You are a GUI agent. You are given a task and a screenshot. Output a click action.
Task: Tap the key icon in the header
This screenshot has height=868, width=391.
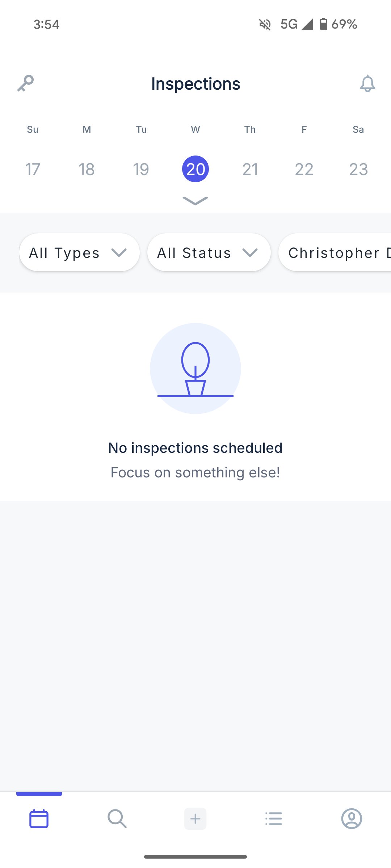pos(25,84)
